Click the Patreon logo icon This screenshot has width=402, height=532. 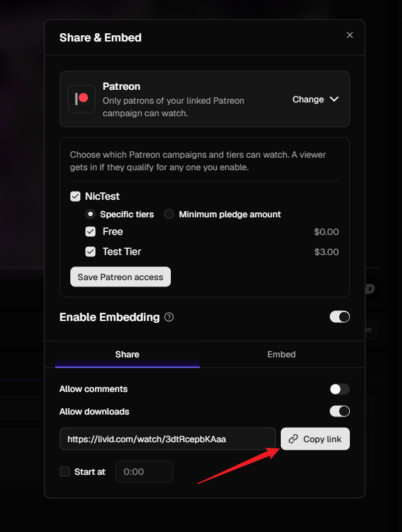[82, 99]
